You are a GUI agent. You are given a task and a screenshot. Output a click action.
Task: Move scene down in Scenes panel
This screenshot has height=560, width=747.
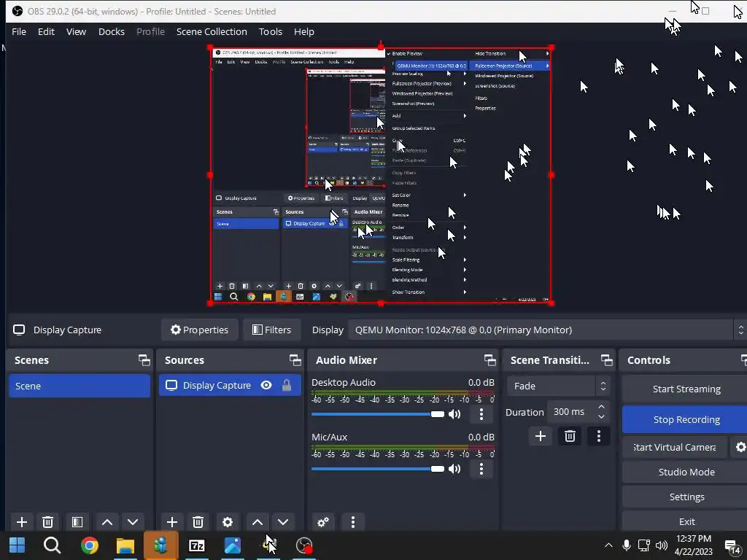point(133,522)
